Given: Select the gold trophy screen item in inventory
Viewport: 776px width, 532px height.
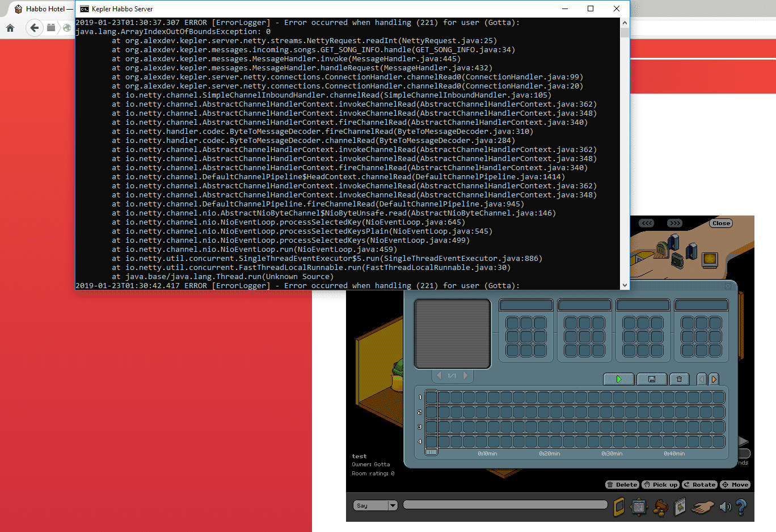Looking at the screenshot, I should 710,260.
